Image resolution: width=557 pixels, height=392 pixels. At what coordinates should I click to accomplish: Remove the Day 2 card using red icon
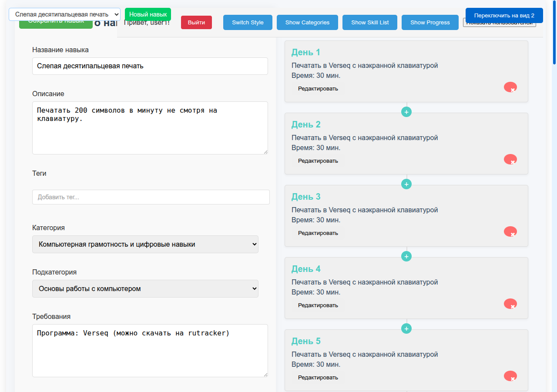[x=510, y=159]
